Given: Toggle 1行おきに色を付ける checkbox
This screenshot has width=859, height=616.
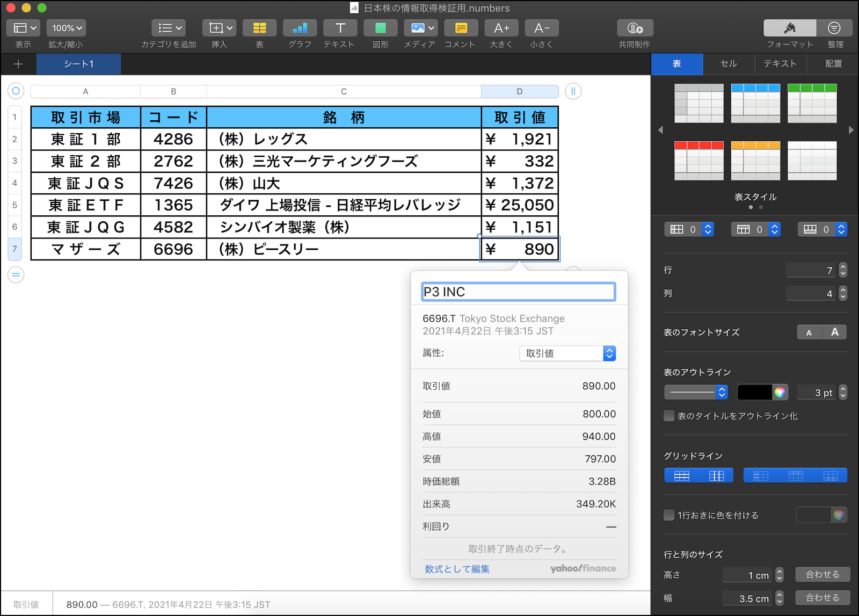Looking at the screenshot, I should coord(669,515).
